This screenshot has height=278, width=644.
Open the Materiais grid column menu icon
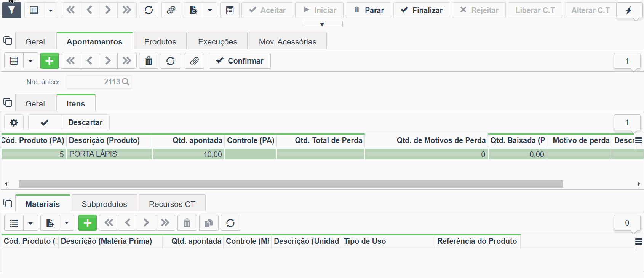(639, 241)
